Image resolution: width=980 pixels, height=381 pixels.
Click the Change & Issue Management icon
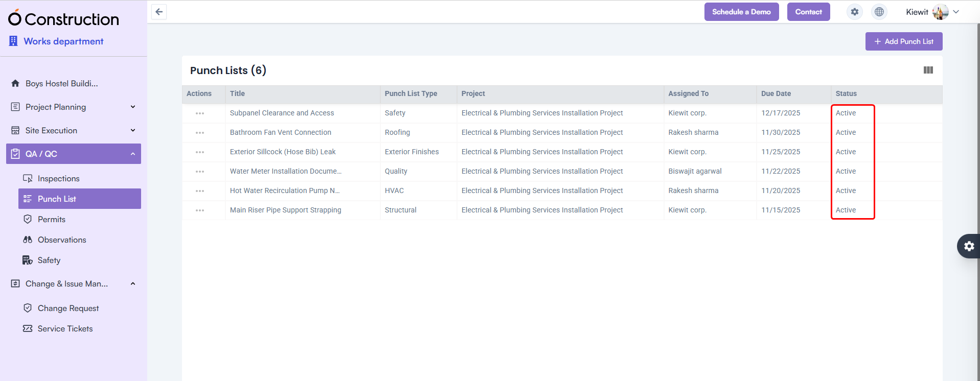[15, 283]
